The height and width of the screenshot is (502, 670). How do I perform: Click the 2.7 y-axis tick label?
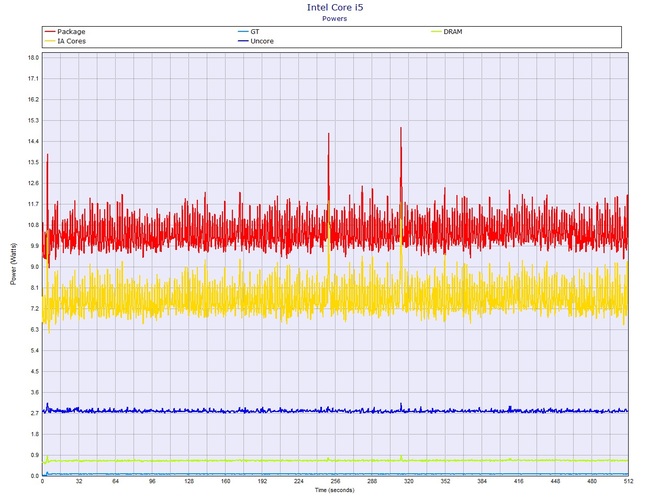coord(34,413)
